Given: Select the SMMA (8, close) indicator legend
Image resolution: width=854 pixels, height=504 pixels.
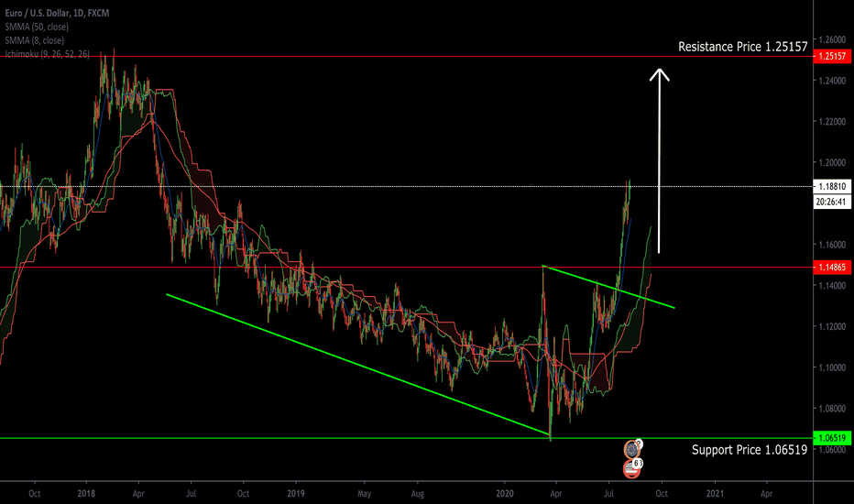Looking at the screenshot, I should click(x=34, y=40).
